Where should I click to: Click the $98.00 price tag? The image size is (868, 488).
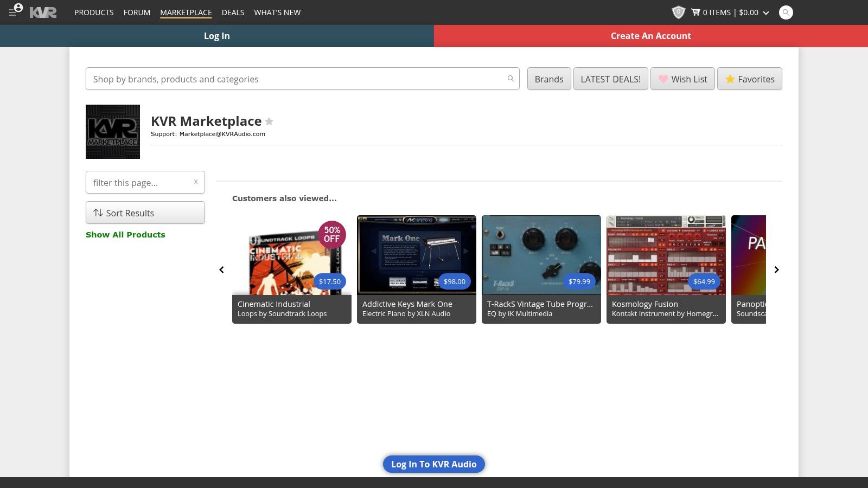tap(455, 281)
